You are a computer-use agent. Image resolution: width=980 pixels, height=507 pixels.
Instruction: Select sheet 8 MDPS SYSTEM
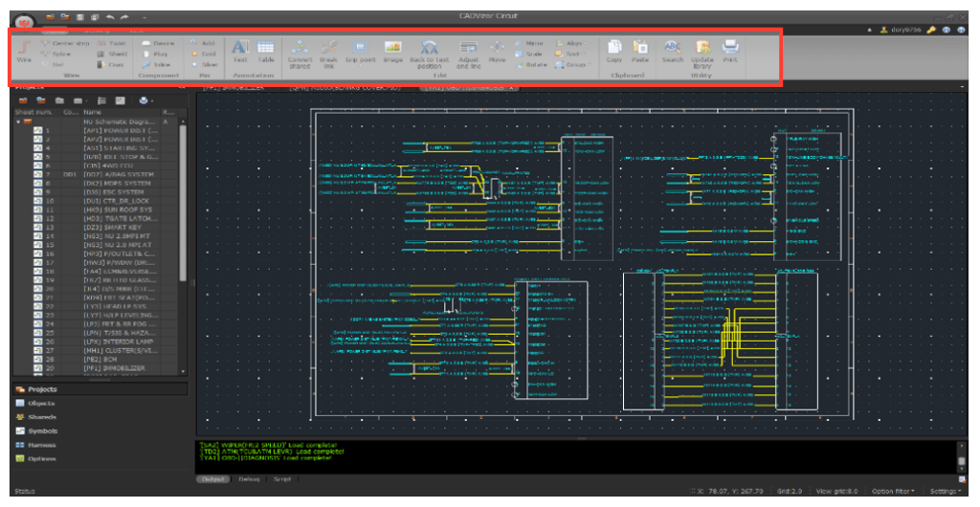click(97, 183)
